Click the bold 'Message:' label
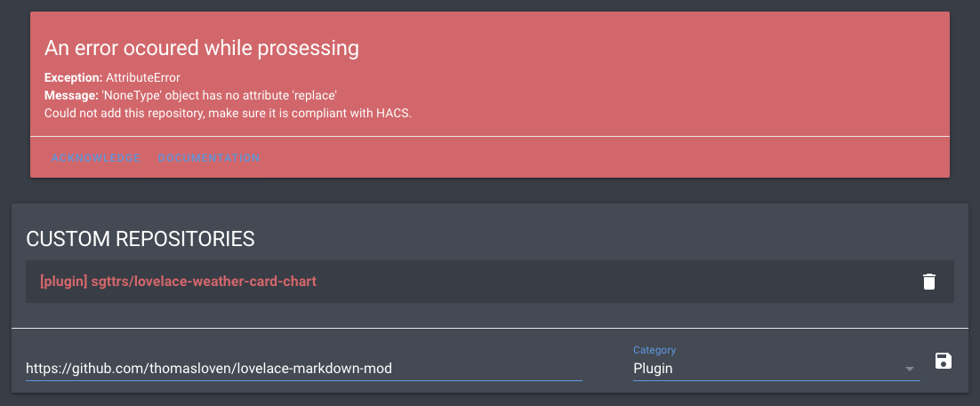The image size is (980, 406). (71, 95)
